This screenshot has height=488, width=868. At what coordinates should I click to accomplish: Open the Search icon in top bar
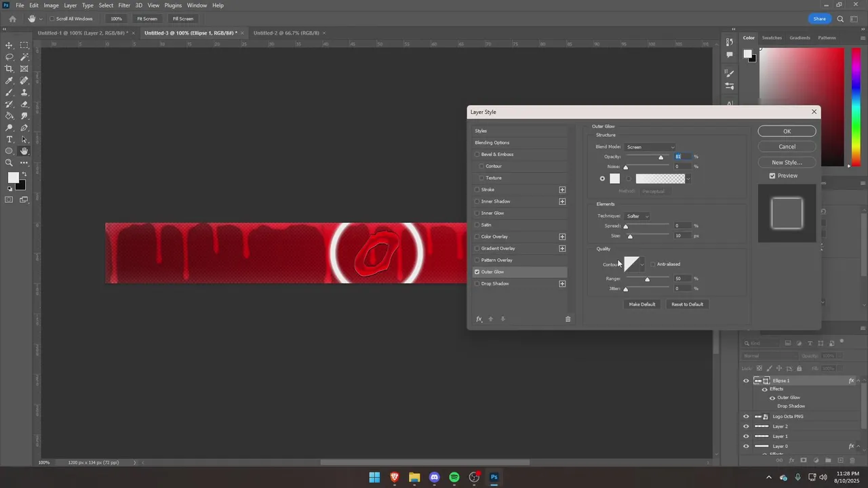tap(841, 19)
